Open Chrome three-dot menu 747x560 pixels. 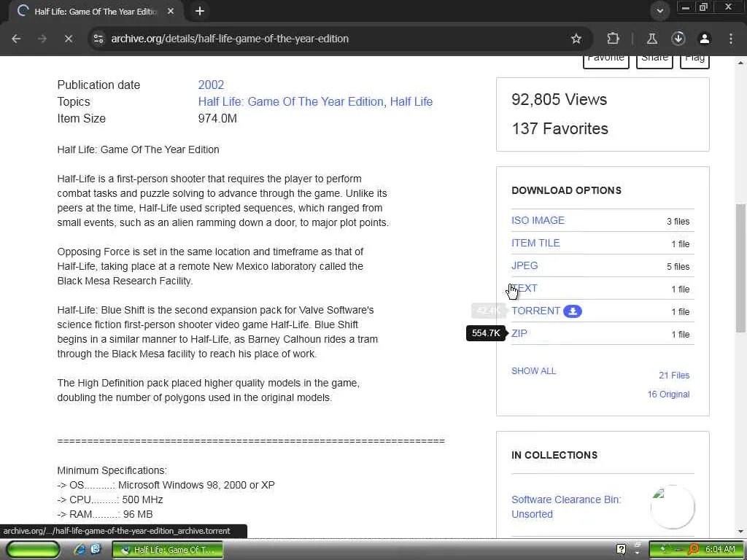(x=731, y=39)
